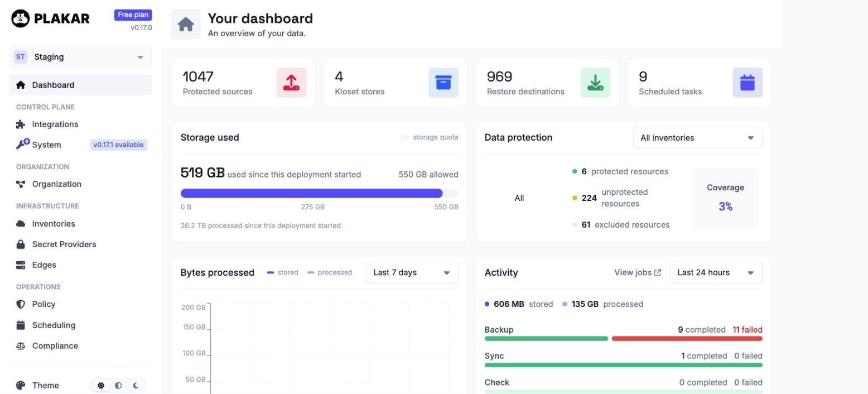Click the Inventories cloud icon
Image resolution: width=868 pixels, height=394 pixels.
(21, 224)
